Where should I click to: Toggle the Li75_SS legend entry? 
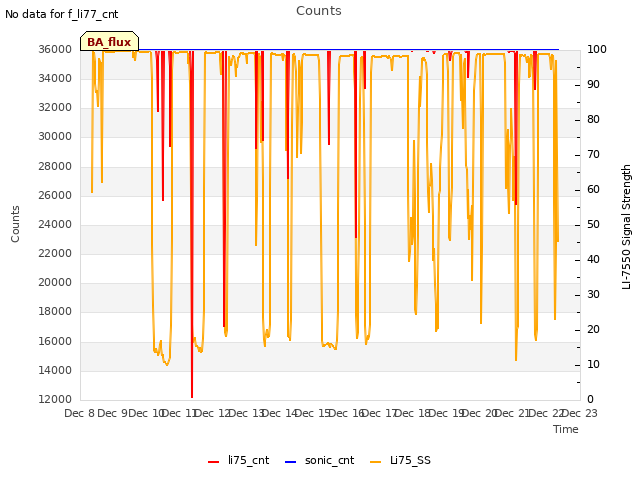click(400, 460)
